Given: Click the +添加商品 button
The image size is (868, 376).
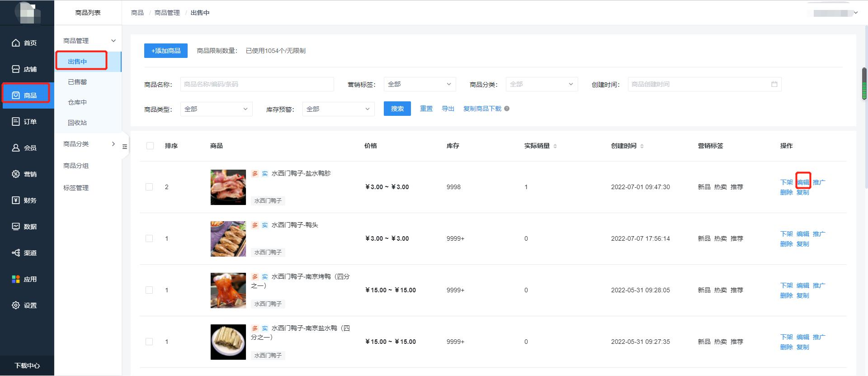Looking at the screenshot, I should tap(166, 51).
